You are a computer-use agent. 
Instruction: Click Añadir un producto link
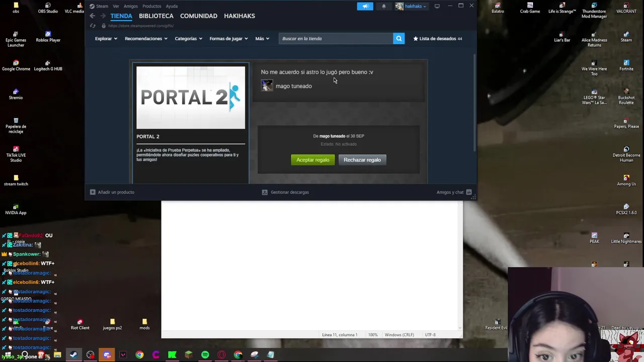click(x=116, y=192)
